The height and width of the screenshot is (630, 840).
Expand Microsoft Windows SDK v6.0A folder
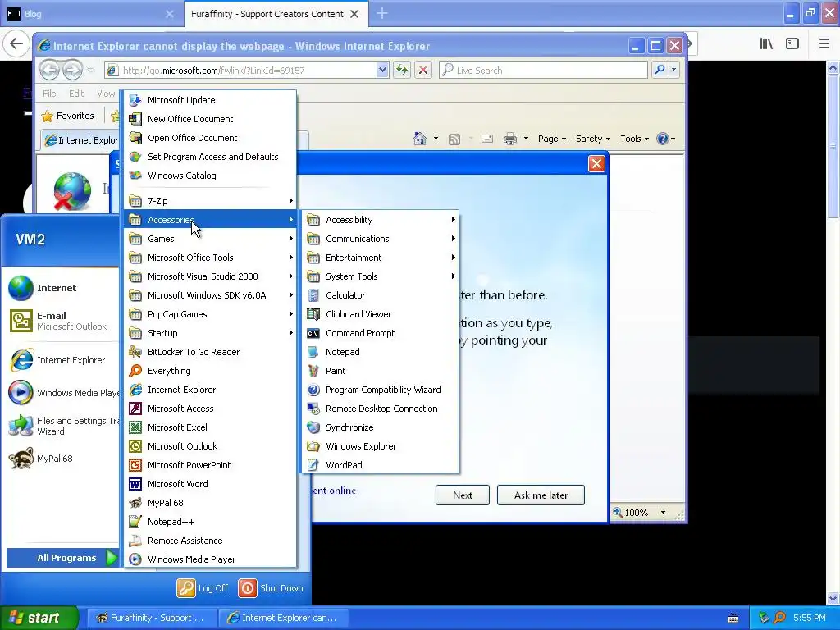210,295
